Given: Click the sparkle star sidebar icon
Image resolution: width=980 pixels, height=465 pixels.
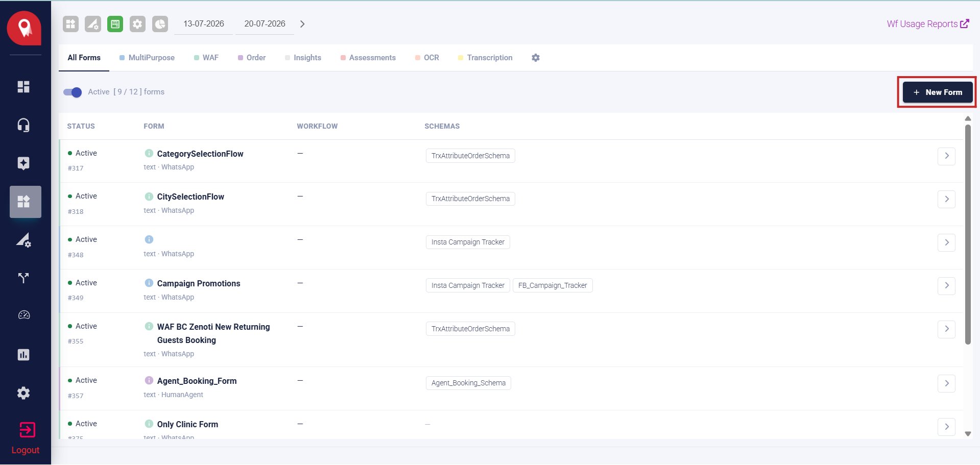Looking at the screenshot, I should pos(23,163).
